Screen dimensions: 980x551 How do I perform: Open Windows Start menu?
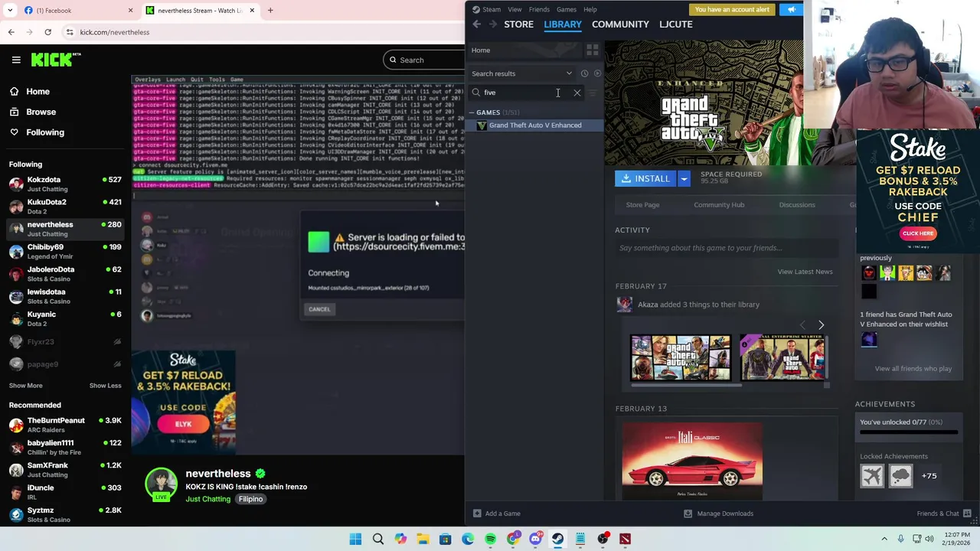pyautogui.click(x=355, y=539)
